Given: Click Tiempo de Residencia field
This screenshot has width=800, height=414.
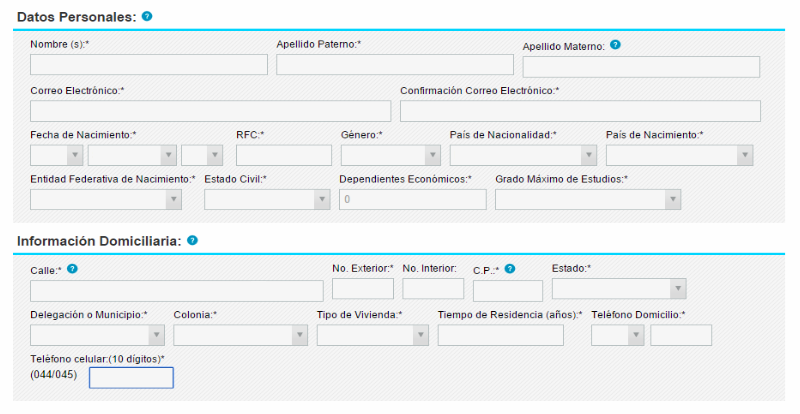Looking at the screenshot, I should [500, 335].
